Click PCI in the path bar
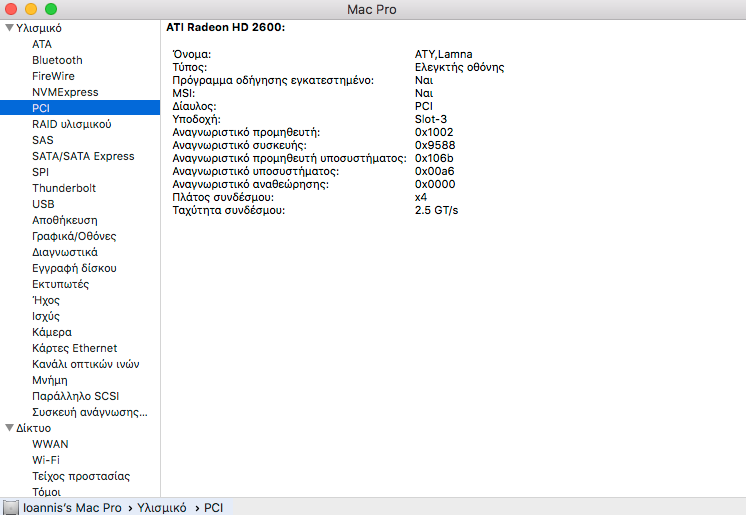Viewport: 746px width, 515px height. pyautogui.click(x=214, y=508)
